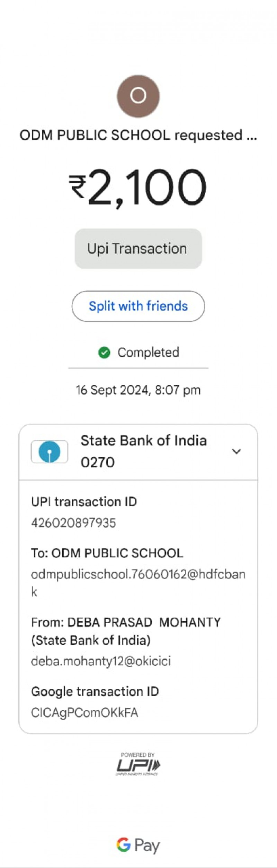Click the To: ODM PUBLIC SCHOOL label
277x868 pixels.
(x=107, y=553)
